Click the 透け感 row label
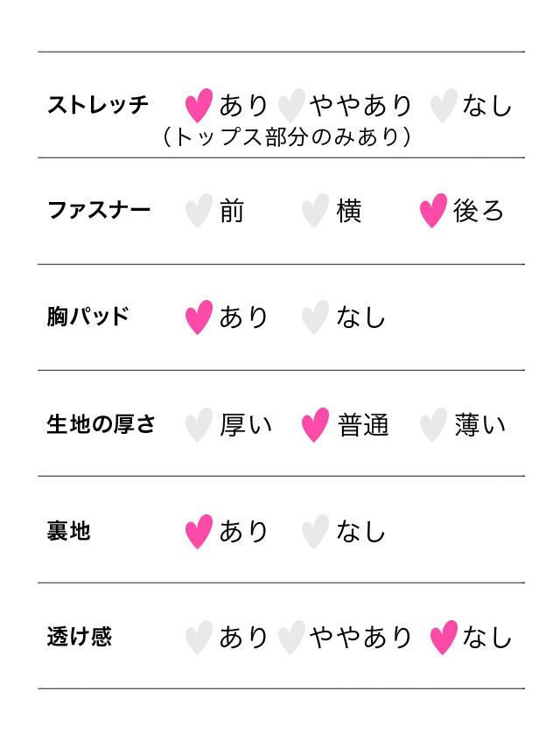Screen dimensions: 560x747 point(79,637)
